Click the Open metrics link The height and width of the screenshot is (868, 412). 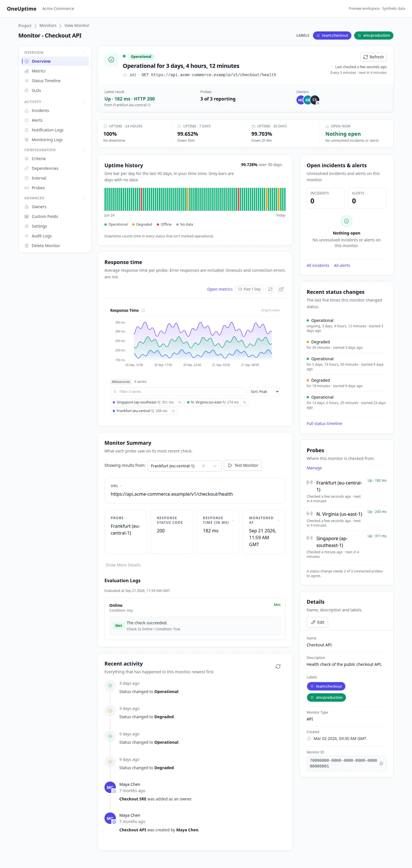[x=220, y=289]
